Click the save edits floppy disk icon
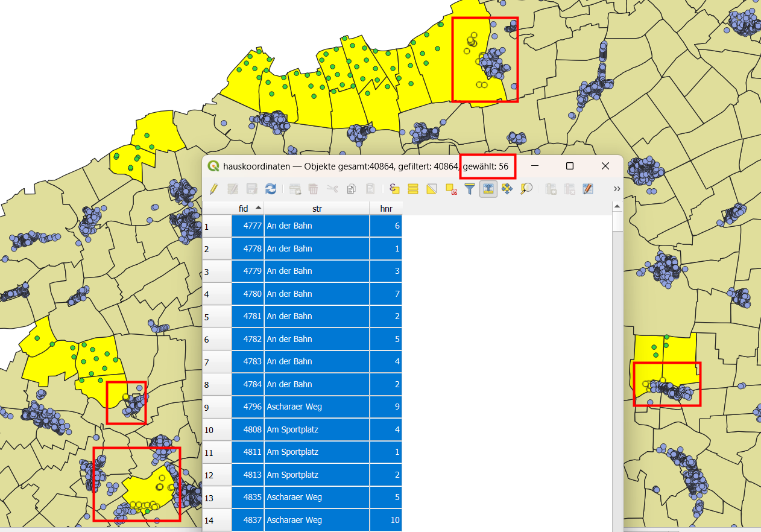Screen dimensions: 761x532 pyautogui.click(x=252, y=189)
